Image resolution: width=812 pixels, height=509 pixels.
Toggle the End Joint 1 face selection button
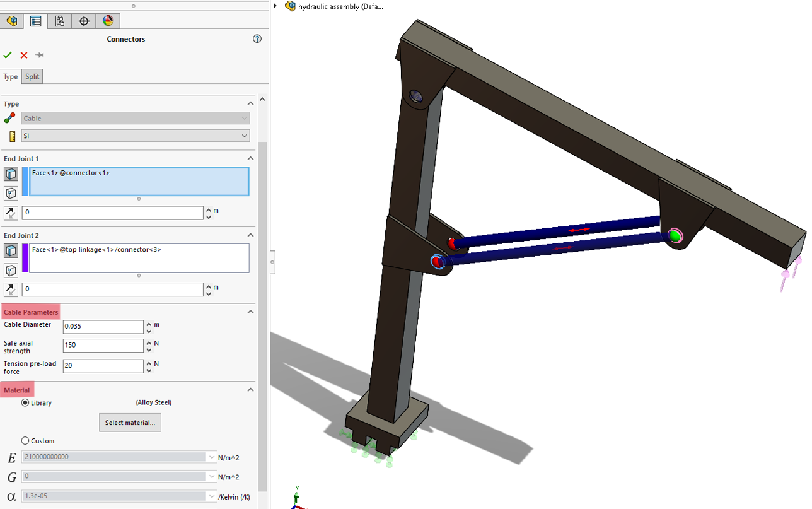click(11, 174)
